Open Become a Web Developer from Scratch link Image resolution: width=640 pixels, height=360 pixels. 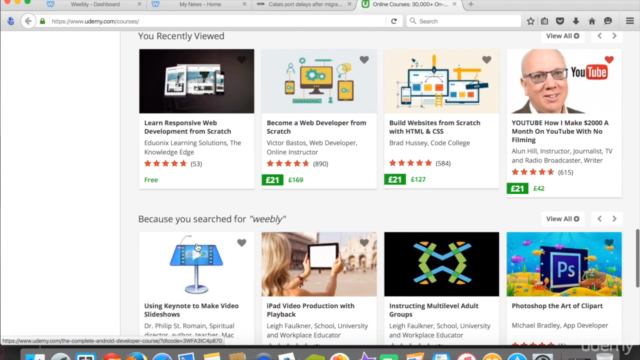point(316,127)
